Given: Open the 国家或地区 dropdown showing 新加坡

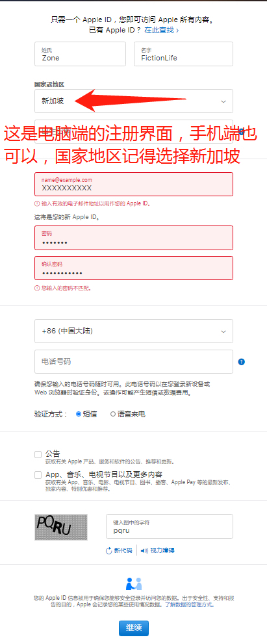Looking at the screenshot, I should 134,101.
